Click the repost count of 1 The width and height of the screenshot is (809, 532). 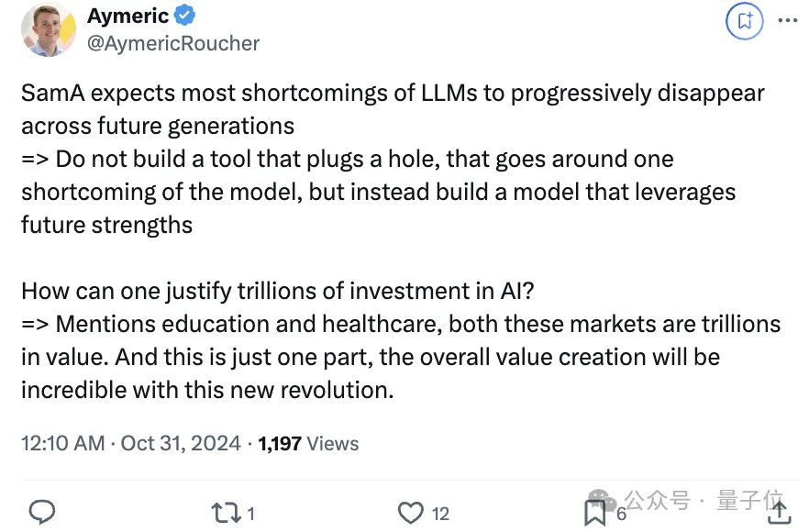click(x=250, y=514)
